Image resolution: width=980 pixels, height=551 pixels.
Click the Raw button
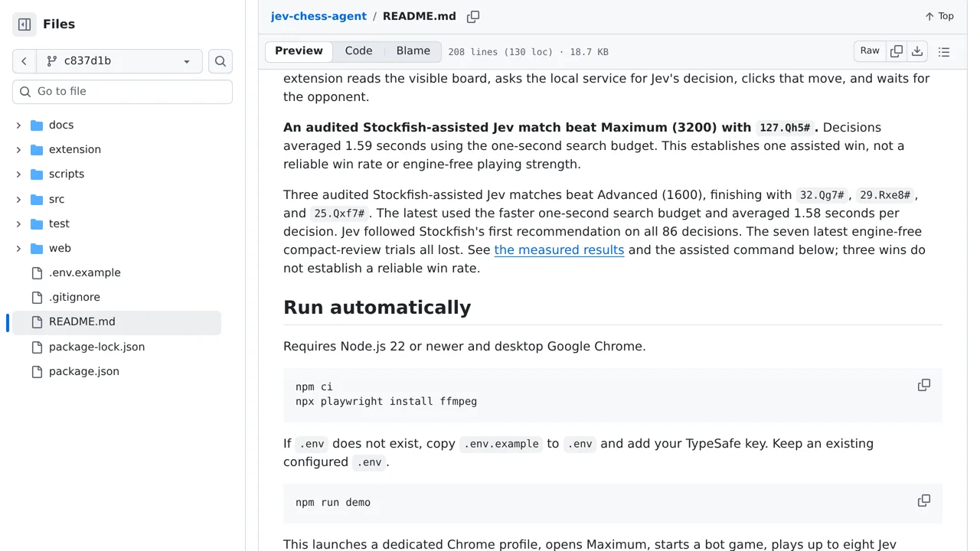coord(870,51)
